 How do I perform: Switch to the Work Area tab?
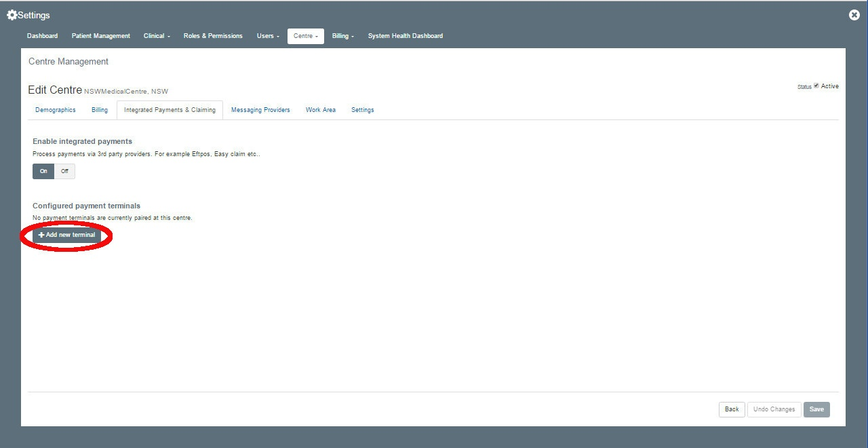tap(320, 110)
